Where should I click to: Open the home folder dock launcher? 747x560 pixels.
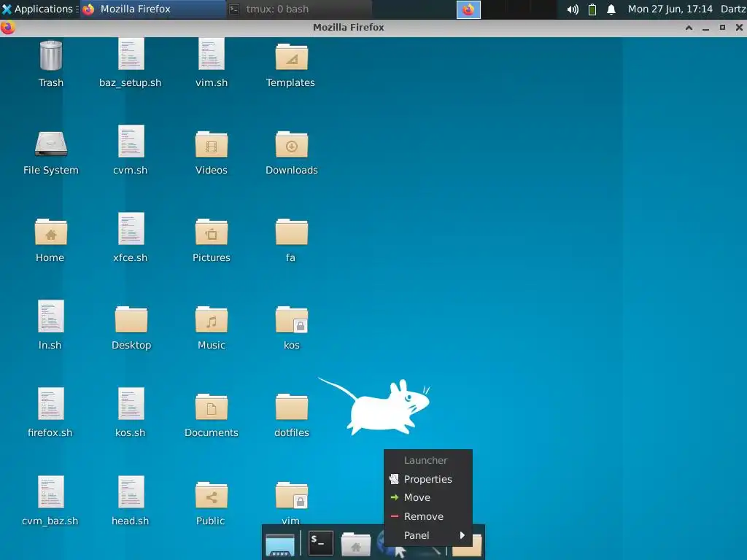point(355,544)
